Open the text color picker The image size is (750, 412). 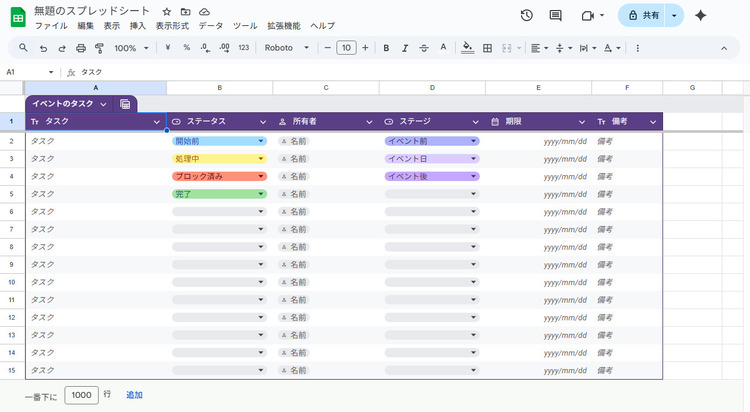coord(443,48)
